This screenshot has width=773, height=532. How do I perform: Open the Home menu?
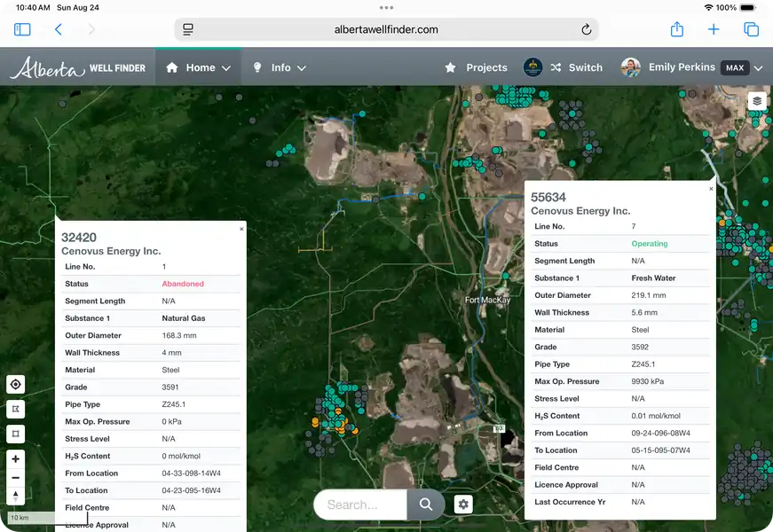click(x=198, y=67)
